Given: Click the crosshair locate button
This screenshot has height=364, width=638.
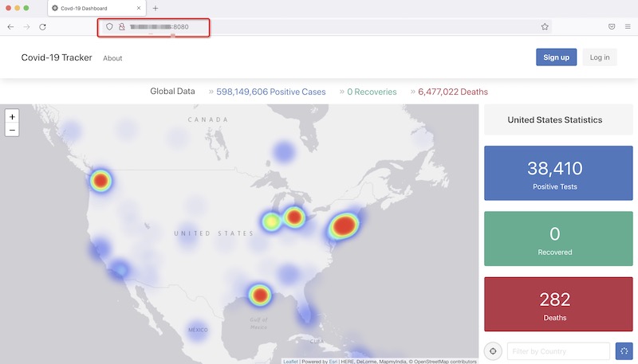Looking at the screenshot, I should tap(494, 351).
